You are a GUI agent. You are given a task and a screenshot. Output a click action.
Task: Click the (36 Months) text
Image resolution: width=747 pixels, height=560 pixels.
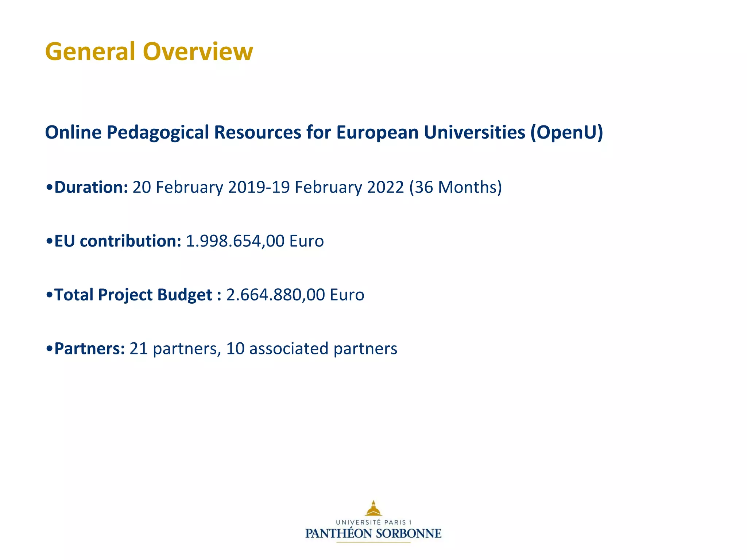click(x=455, y=187)
